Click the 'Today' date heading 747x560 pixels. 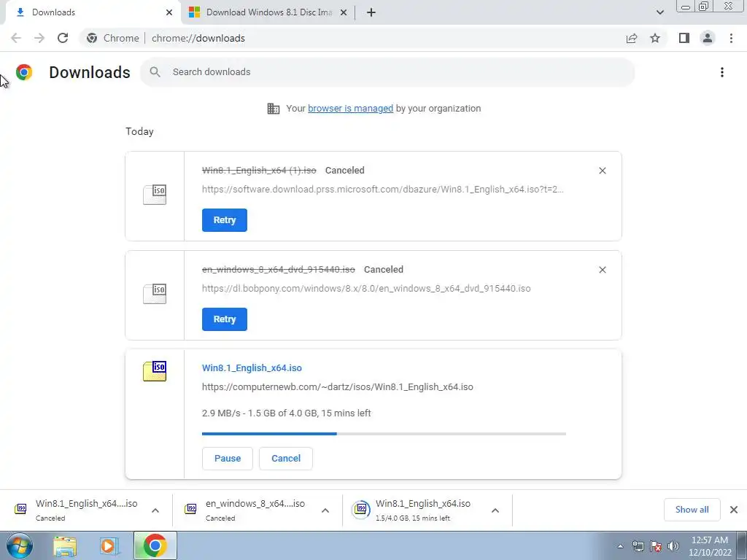(139, 131)
